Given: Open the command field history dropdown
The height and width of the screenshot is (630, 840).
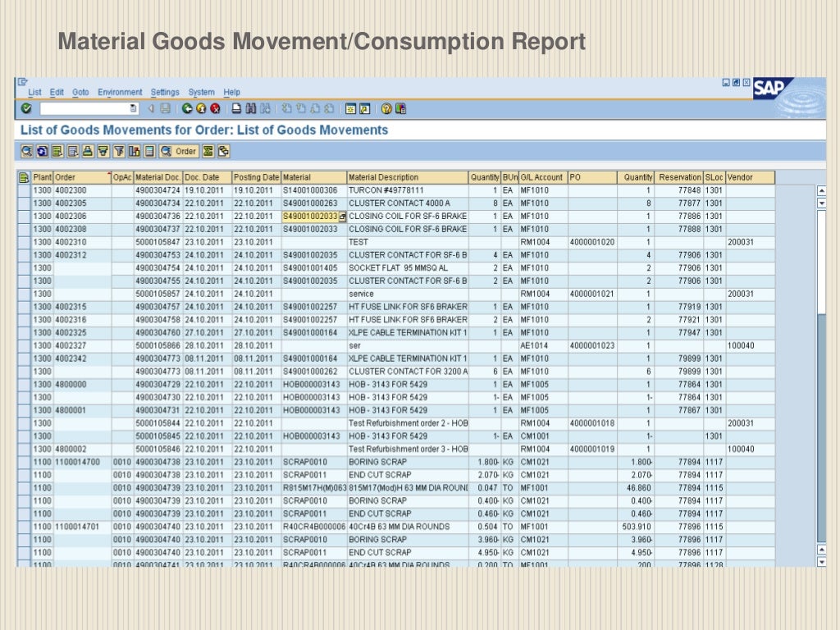Looking at the screenshot, I should (x=134, y=108).
